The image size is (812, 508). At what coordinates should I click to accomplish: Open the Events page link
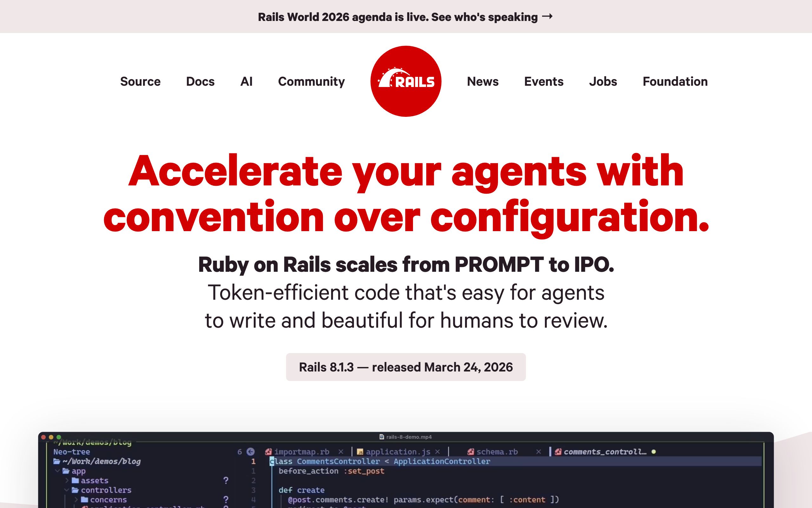544,81
